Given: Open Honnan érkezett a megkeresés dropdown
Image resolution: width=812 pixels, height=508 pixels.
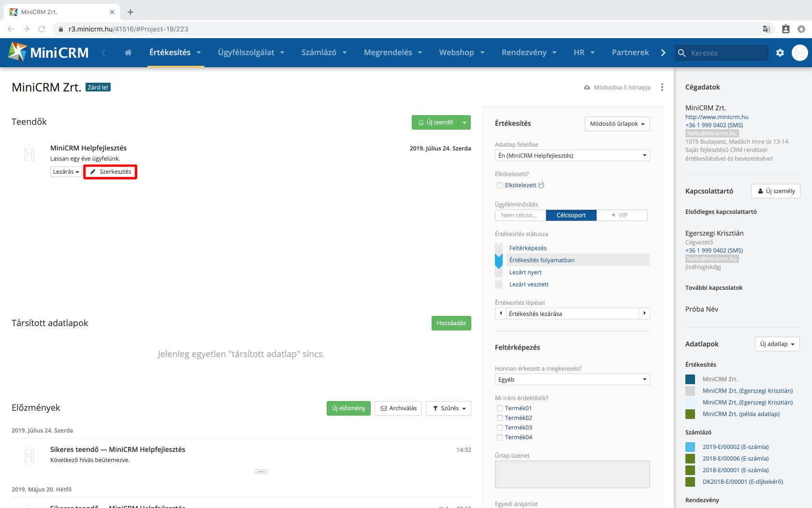Looking at the screenshot, I should pos(572,379).
